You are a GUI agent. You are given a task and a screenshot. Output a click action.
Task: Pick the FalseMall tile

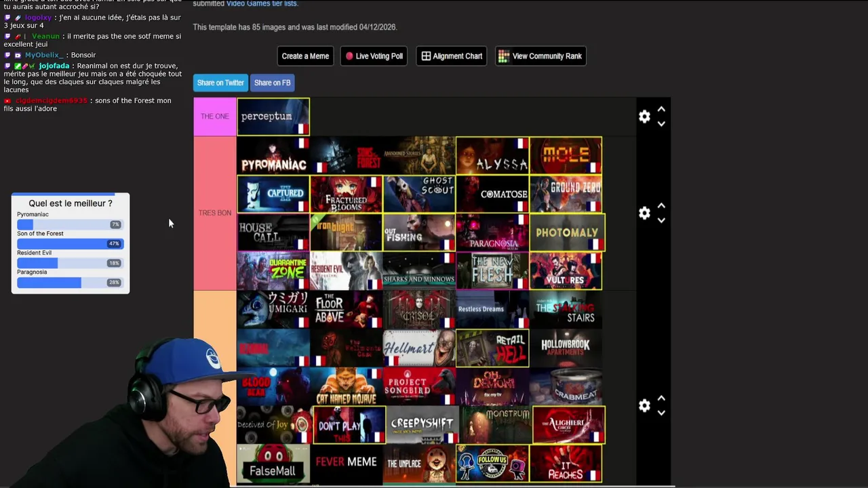pyautogui.click(x=273, y=464)
